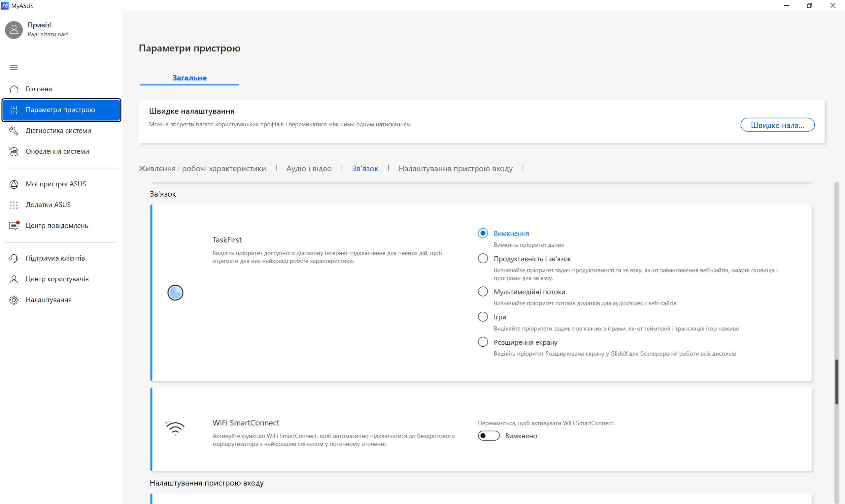Screen dimensions: 845x504
Task: Open the Оновлення системи update icon
Action: point(14,151)
